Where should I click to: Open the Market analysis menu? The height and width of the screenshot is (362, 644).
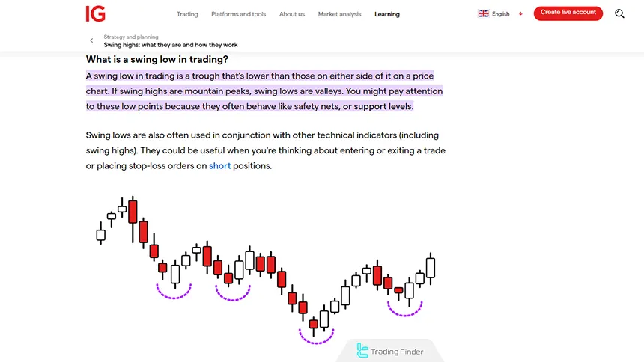[x=339, y=14]
